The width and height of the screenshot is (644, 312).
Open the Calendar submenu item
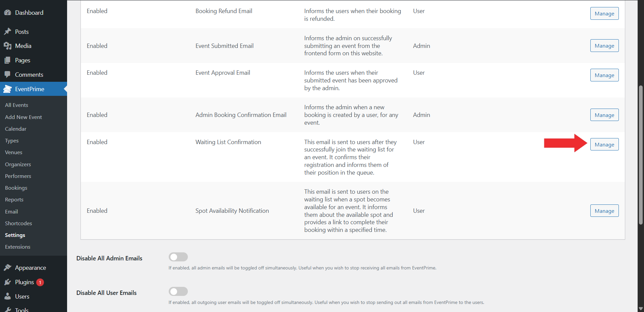coord(16,129)
